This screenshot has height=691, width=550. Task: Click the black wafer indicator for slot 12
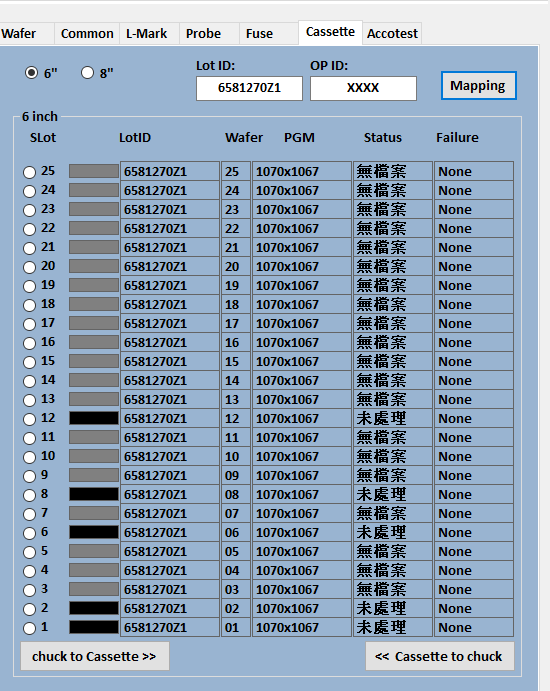(94, 418)
